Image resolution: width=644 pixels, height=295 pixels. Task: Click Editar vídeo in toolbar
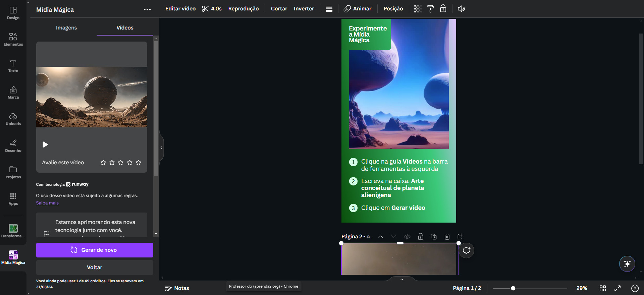point(180,9)
